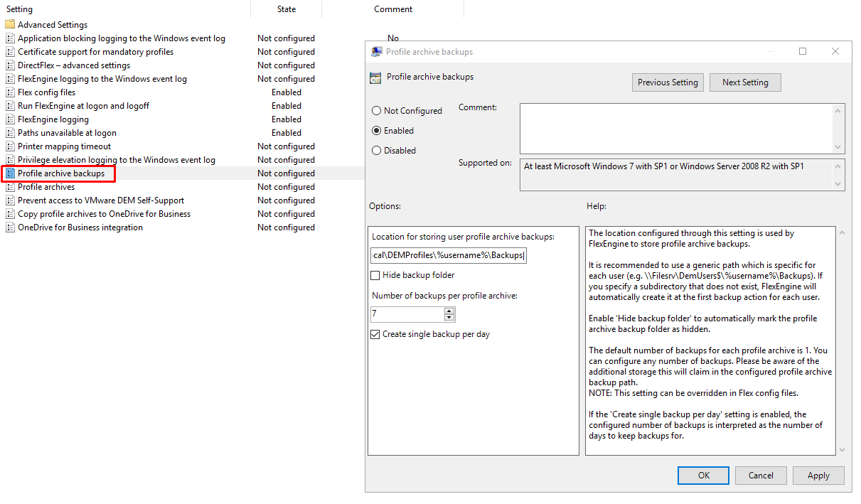Select the Not Configured radio button
This screenshot has width=861, height=504.
tap(377, 110)
